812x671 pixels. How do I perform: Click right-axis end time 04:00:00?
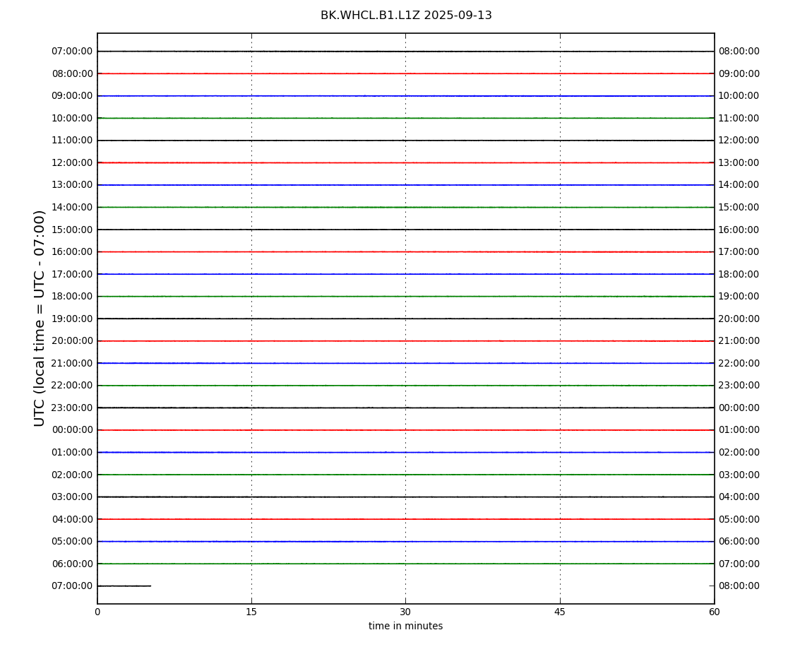tap(739, 497)
